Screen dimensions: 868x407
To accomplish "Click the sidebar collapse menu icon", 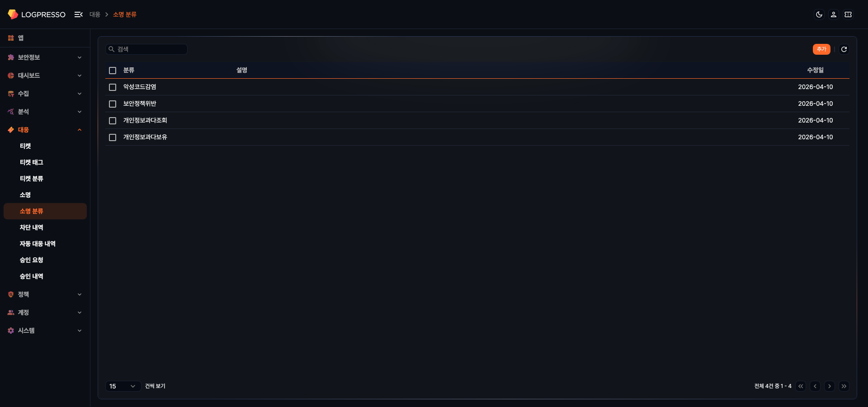I will point(79,14).
